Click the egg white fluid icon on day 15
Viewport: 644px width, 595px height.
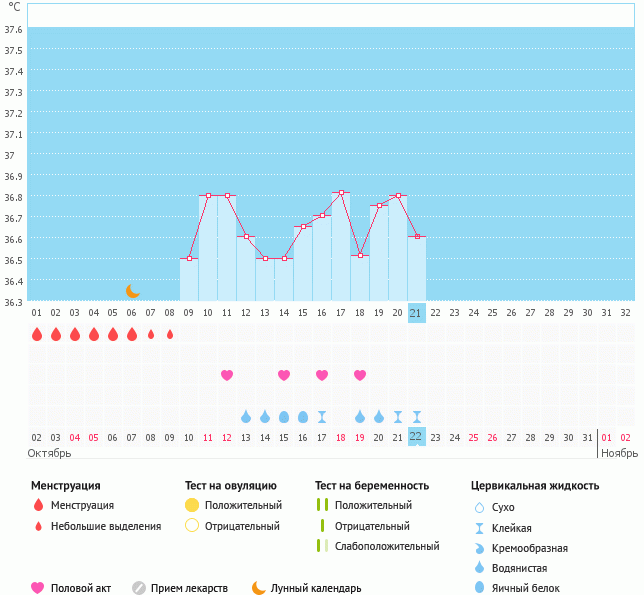[x=303, y=416]
